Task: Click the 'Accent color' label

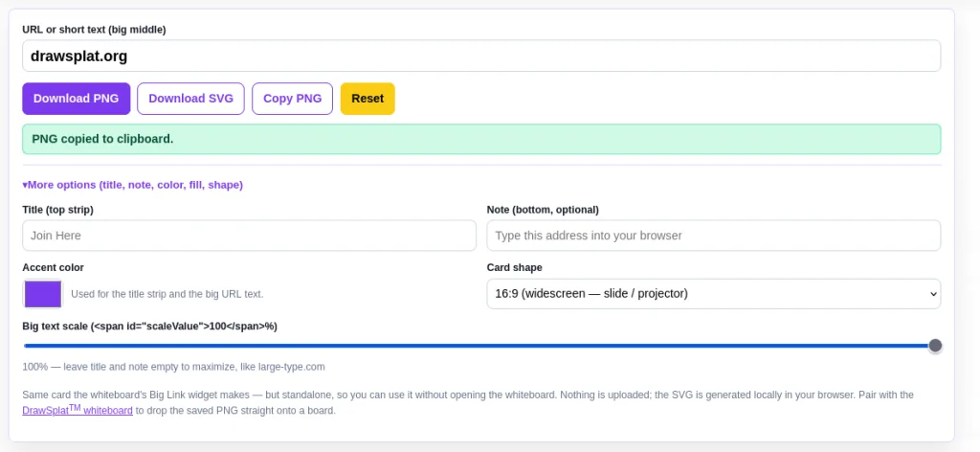Action: (54, 267)
